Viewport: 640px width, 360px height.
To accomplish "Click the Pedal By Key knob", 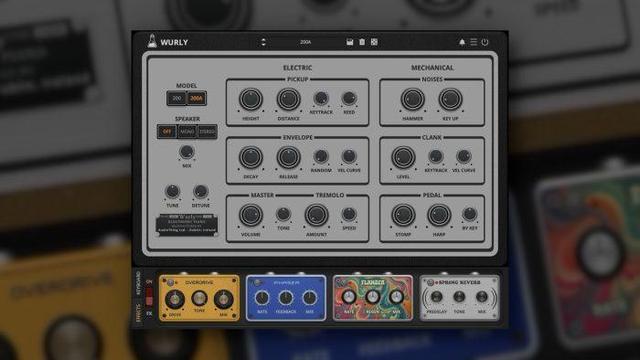I will pos(469,214).
